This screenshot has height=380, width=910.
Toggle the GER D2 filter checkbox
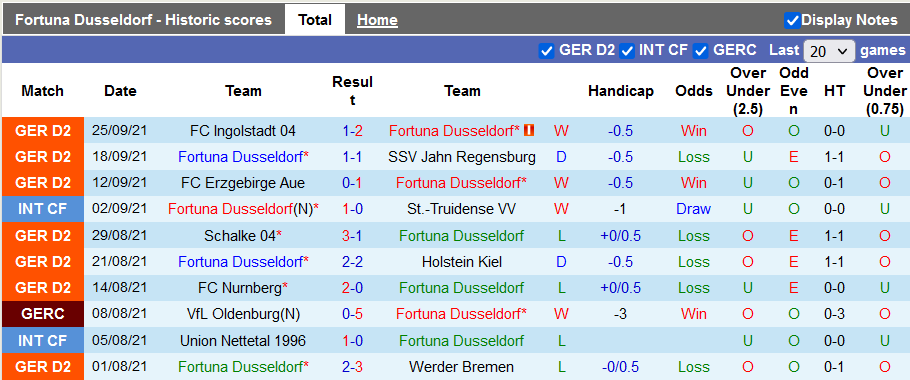click(x=546, y=51)
